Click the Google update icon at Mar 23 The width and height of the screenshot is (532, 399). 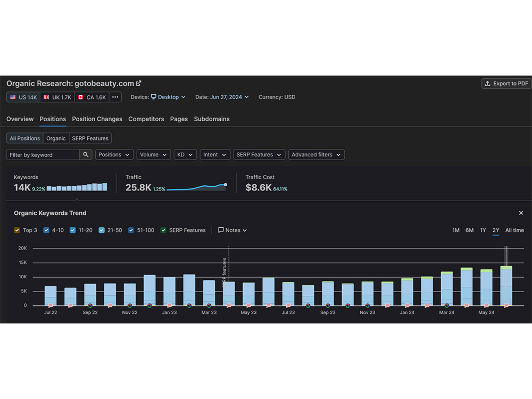[x=209, y=305]
